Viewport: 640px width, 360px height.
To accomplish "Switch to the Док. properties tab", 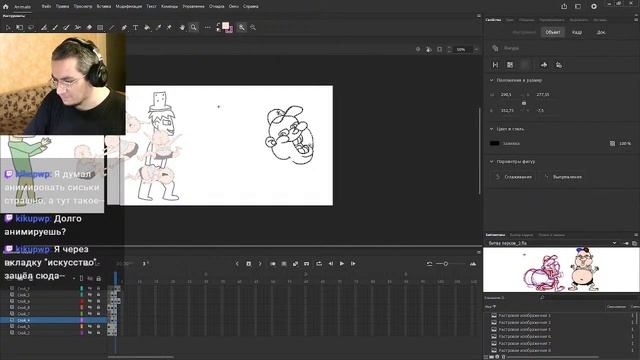I will pyautogui.click(x=601, y=32).
